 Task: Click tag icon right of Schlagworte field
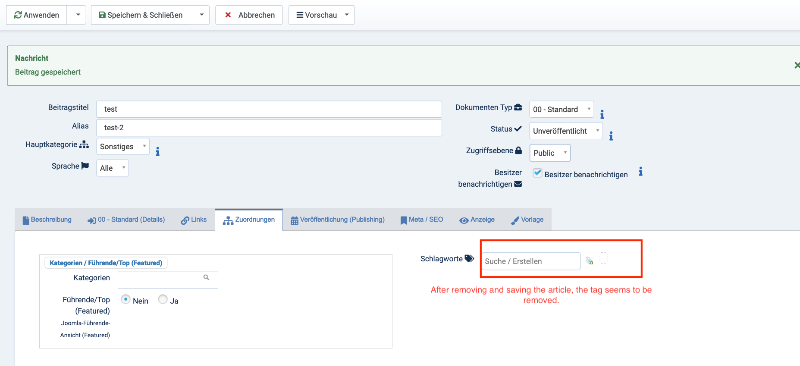click(x=590, y=261)
